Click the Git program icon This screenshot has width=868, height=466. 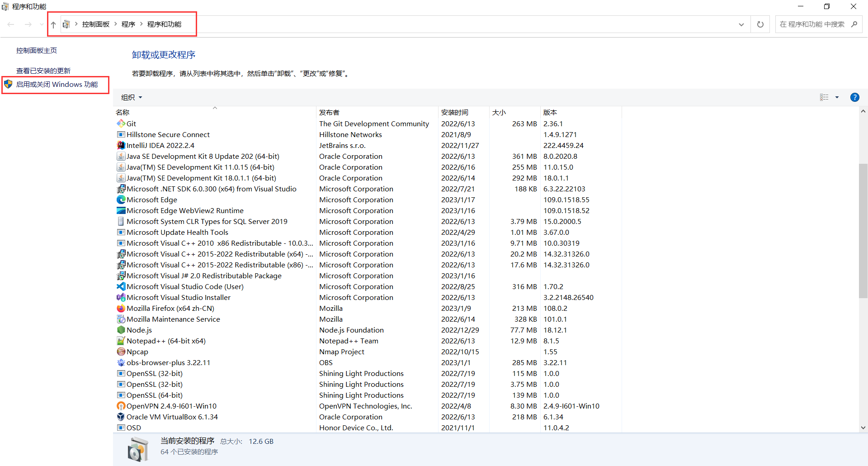pyautogui.click(x=121, y=124)
